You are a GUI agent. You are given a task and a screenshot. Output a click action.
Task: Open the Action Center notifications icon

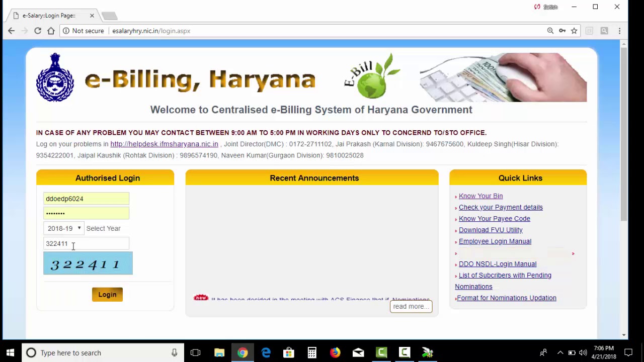pos(628,352)
